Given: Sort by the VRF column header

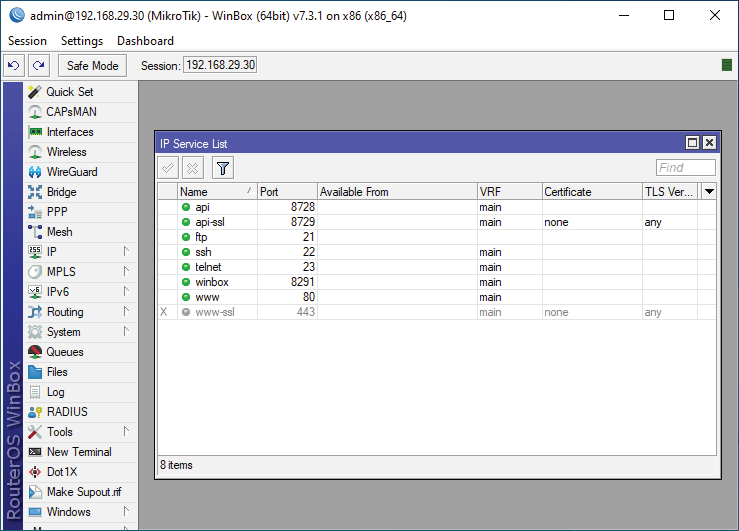Looking at the screenshot, I should pyautogui.click(x=510, y=192).
